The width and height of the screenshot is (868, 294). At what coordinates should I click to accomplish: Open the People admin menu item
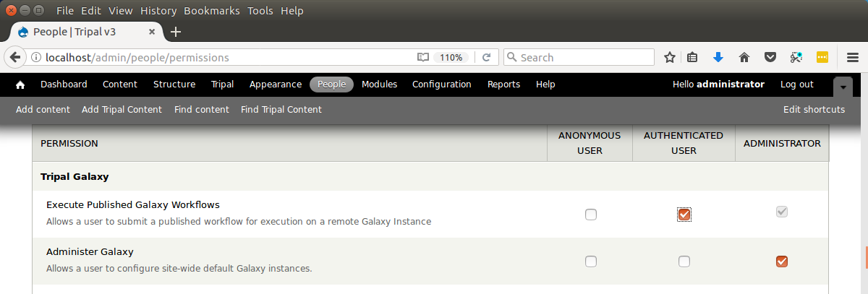click(332, 85)
